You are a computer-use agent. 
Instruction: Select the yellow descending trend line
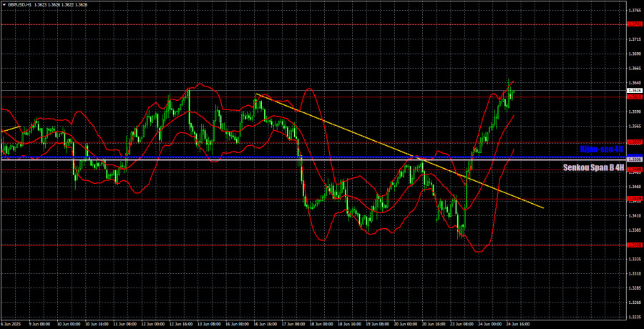(x=401, y=151)
